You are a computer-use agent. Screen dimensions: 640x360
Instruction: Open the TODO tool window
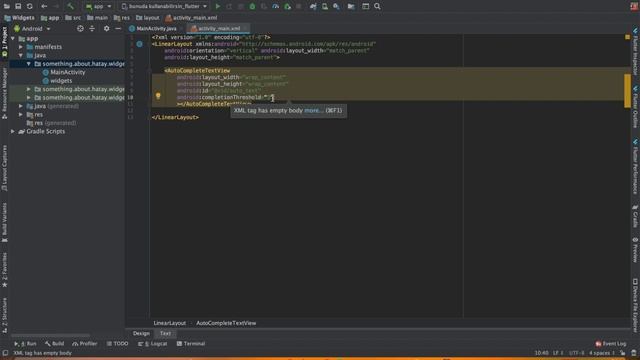(x=117, y=344)
